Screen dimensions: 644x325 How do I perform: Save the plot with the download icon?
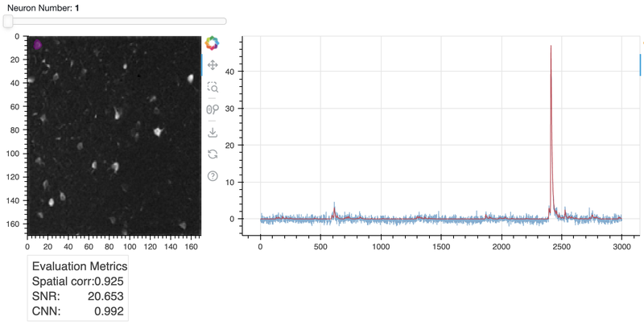pos(213,132)
